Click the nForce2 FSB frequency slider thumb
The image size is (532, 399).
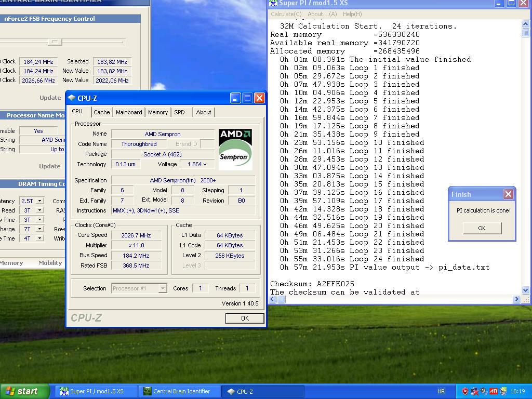[55, 42]
